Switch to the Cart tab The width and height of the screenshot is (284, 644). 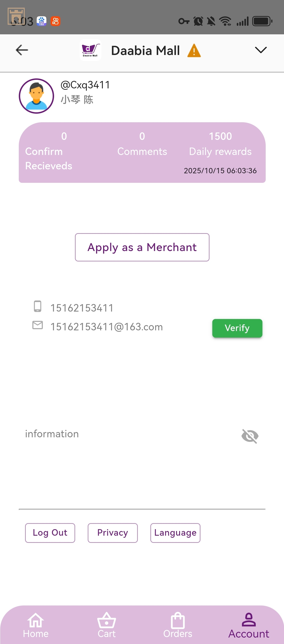106,625
